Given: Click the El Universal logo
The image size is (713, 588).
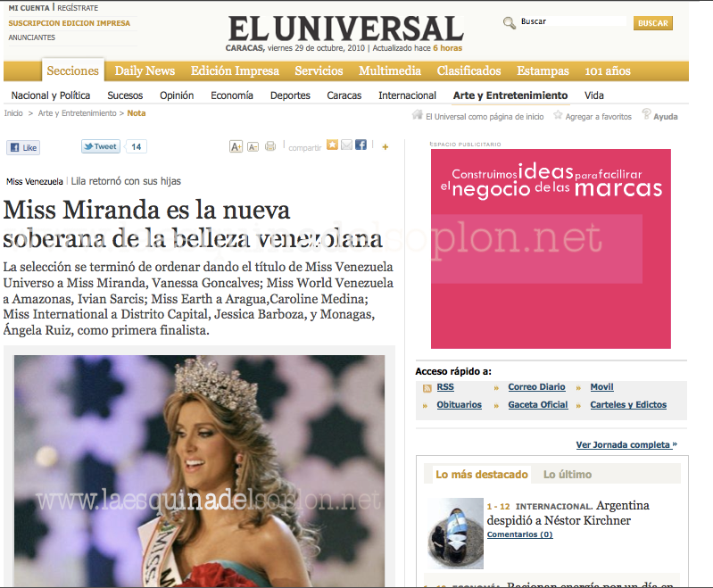Looking at the screenshot, I should [x=345, y=29].
